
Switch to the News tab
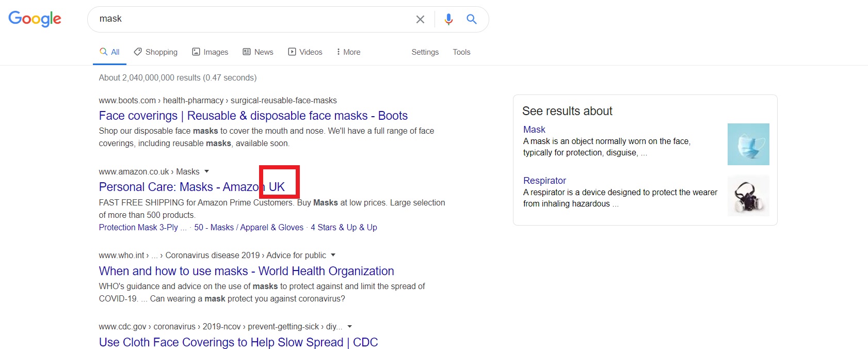click(x=258, y=52)
